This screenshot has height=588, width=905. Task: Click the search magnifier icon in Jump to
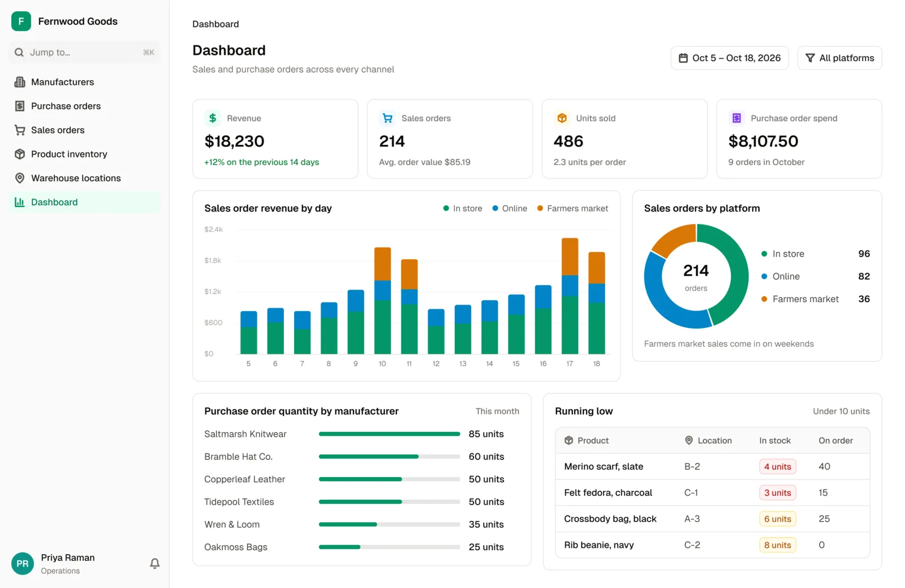(x=19, y=53)
